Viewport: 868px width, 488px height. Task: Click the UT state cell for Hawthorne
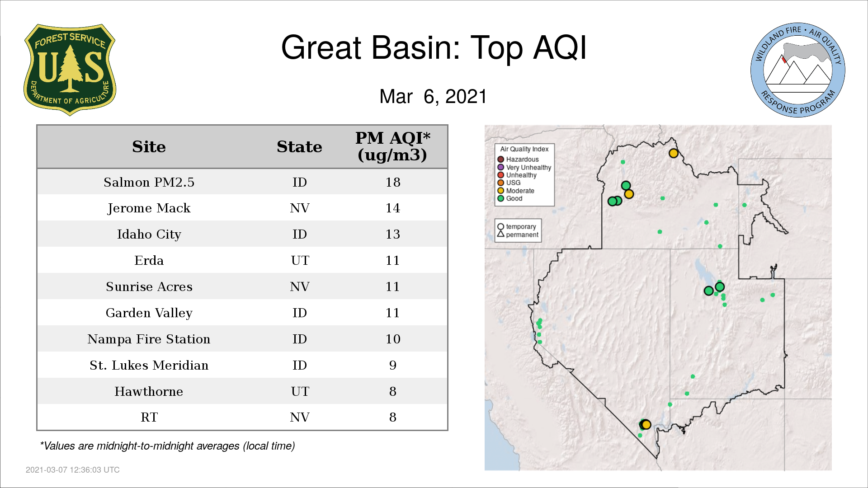click(x=300, y=392)
